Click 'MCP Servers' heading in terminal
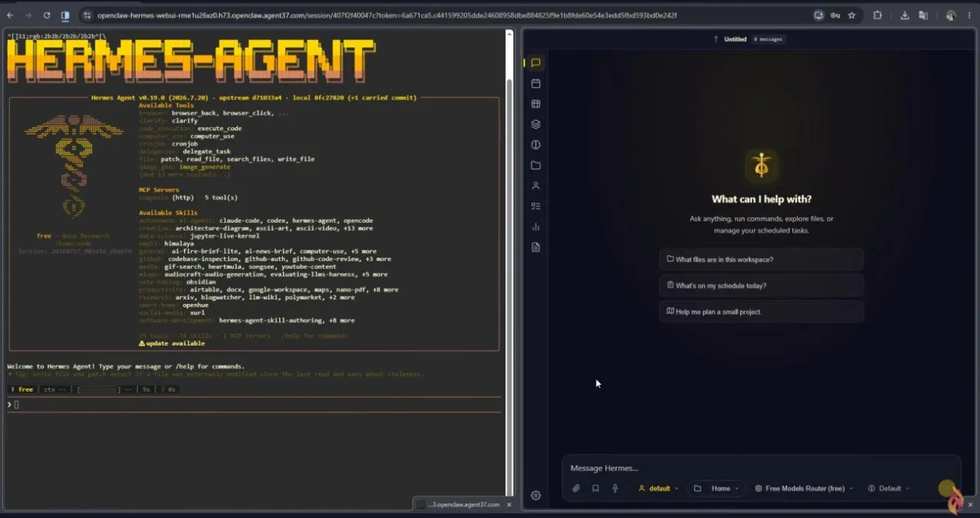 click(x=158, y=190)
